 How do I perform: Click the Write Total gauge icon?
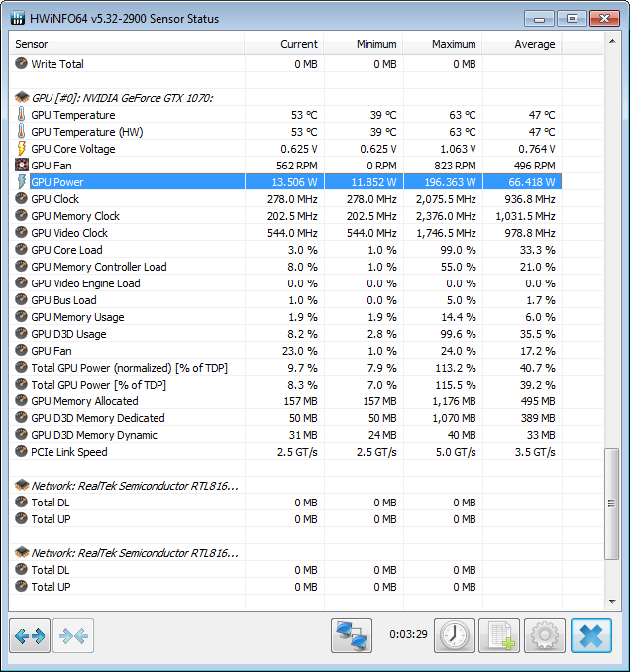coord(21,63)
